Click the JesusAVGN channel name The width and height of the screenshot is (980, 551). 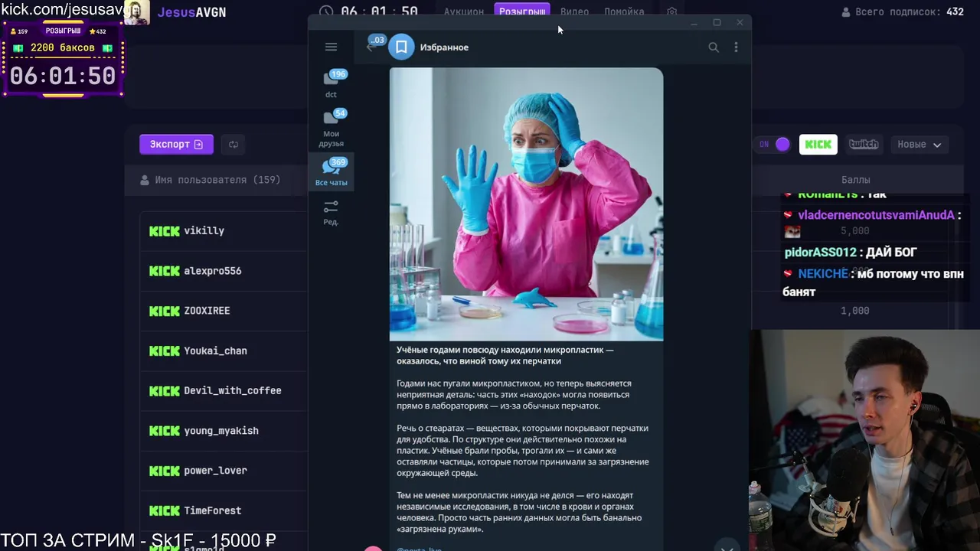191,12
